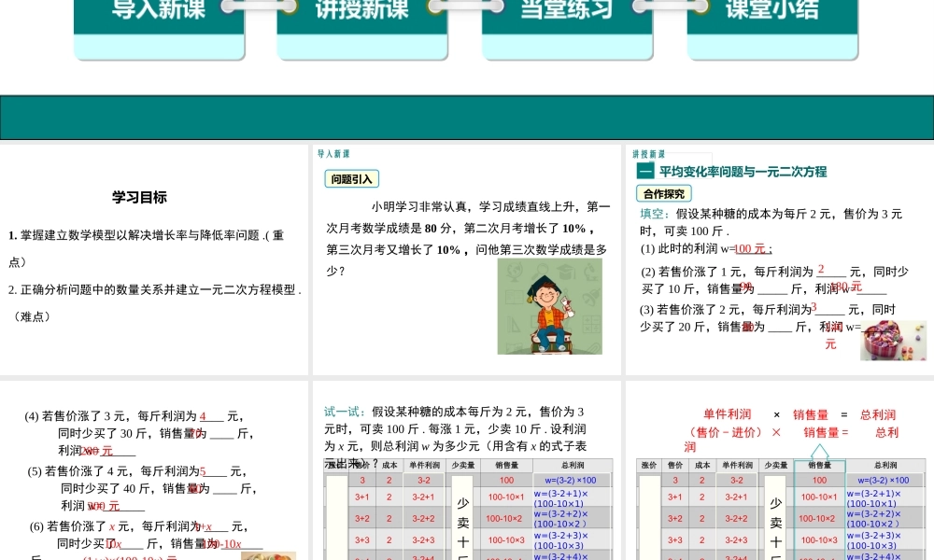Click the highlighted 销售量 column header in the formula slide
The width and height of the screenshot is (934, 560).
click(x=820, y=466)
